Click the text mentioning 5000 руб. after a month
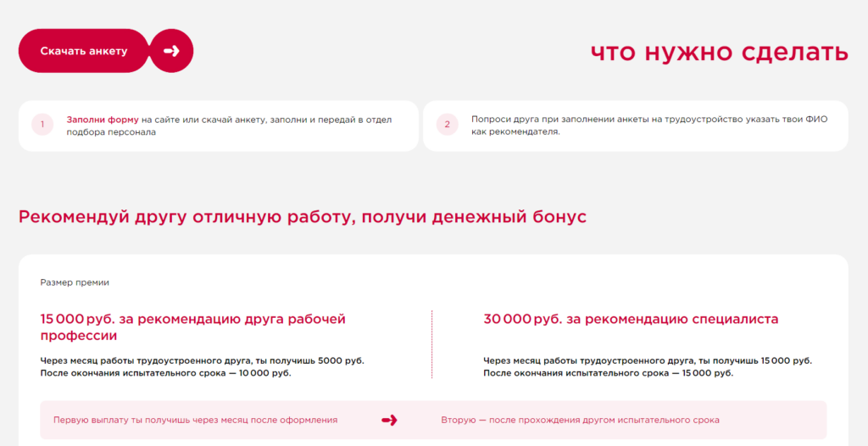Viewport: 868px width, 446px height. [x=202, y=360]
